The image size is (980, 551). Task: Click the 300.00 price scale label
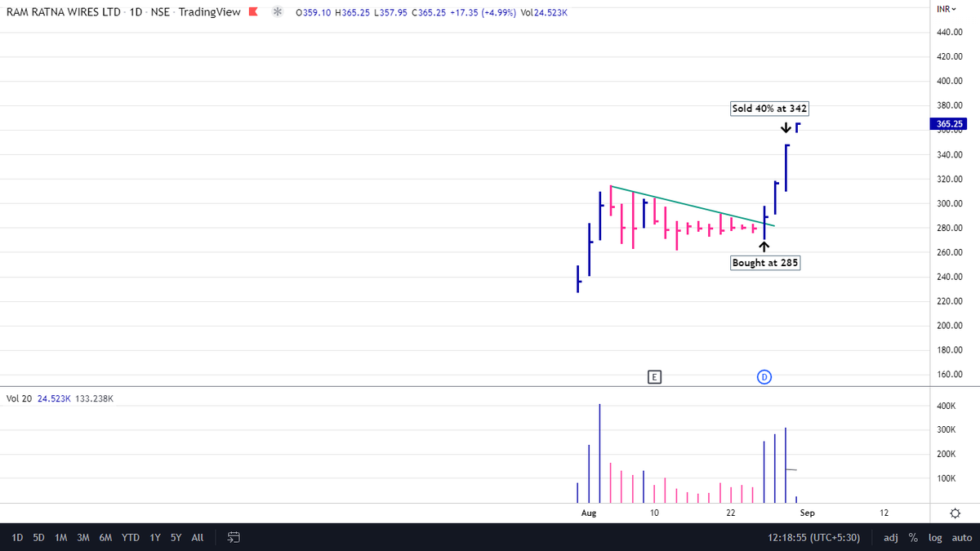950,203
